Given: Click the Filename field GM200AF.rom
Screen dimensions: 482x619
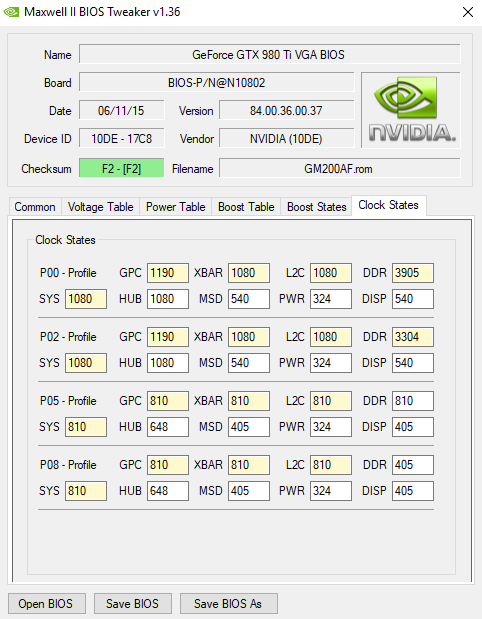Looking at the screenshot, I should (339, 168).
